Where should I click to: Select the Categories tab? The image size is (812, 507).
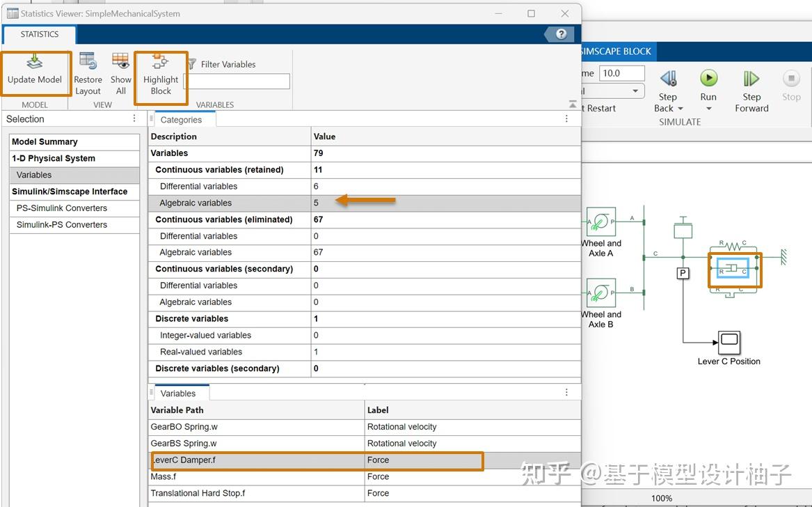(182, 119)
